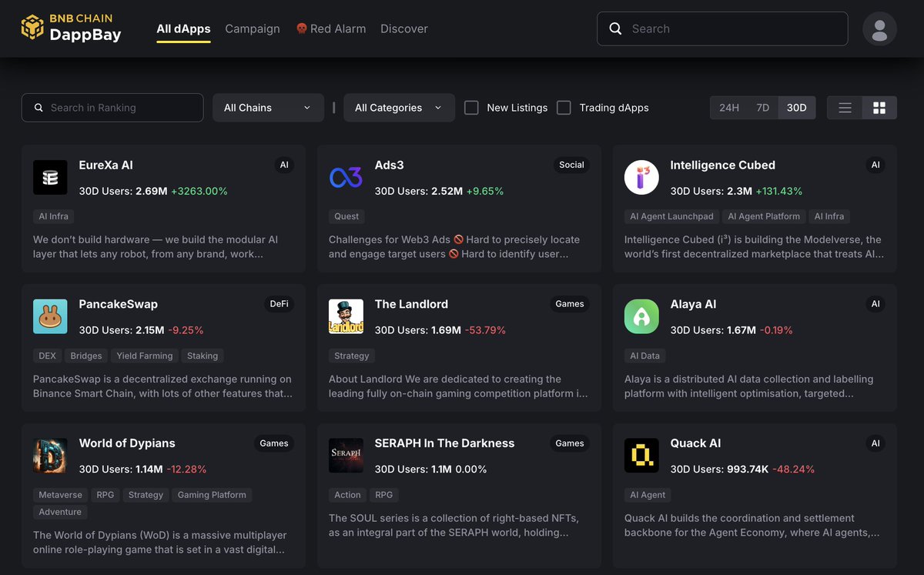Select the All dApps tab
Viewport: 924px width, 575px height.
[183, 28]
